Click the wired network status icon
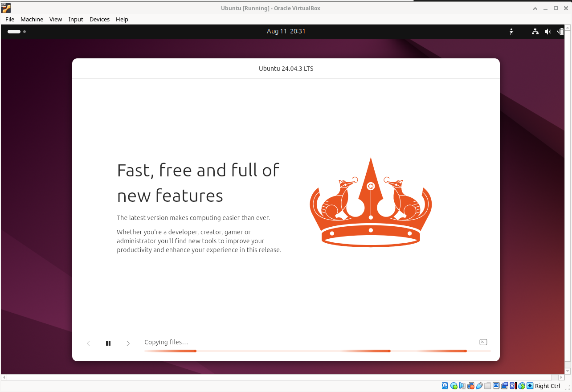 tap(535, 32)
